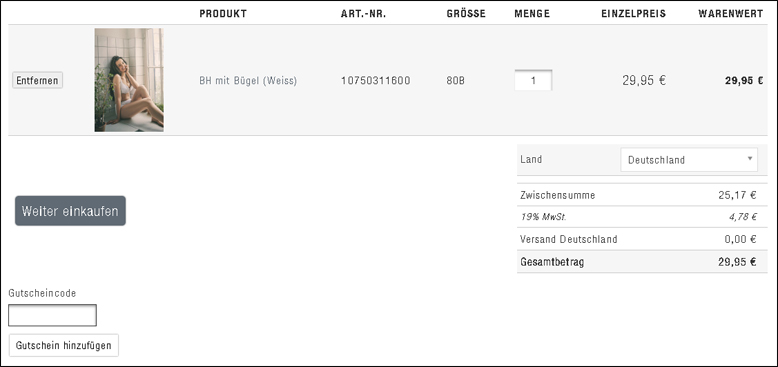Click the Grösse column header
Viewport: 778px width, 367px height.
tap(466, 14)
